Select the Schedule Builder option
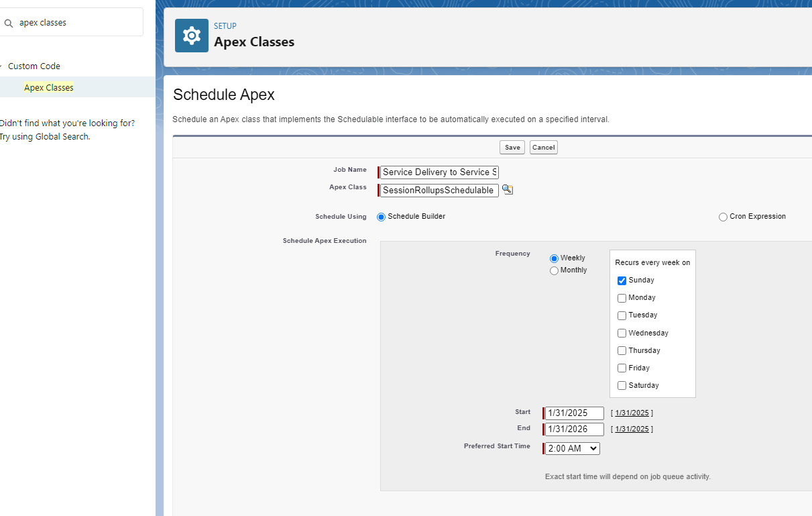Screen dimensions: 812x516 point(382,217)
